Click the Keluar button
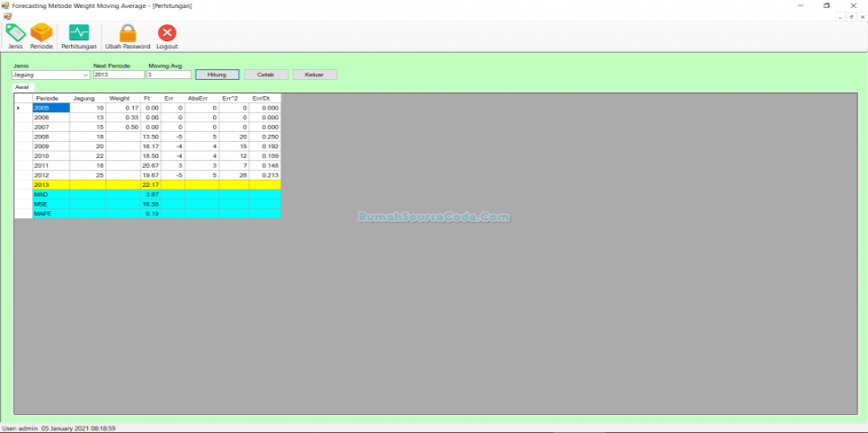The image size is (868, 433). pos(314,75)
